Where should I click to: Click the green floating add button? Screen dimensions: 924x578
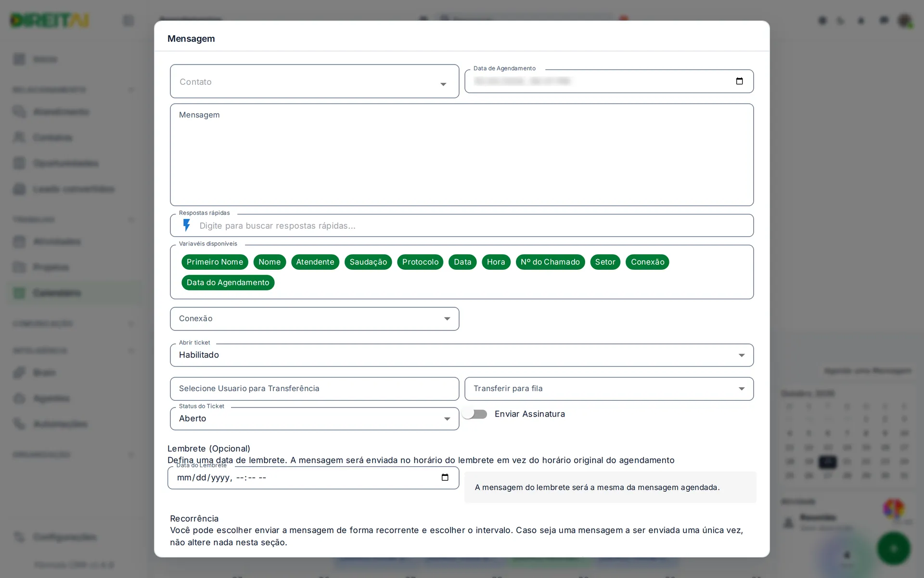click(x=893, y=549)
